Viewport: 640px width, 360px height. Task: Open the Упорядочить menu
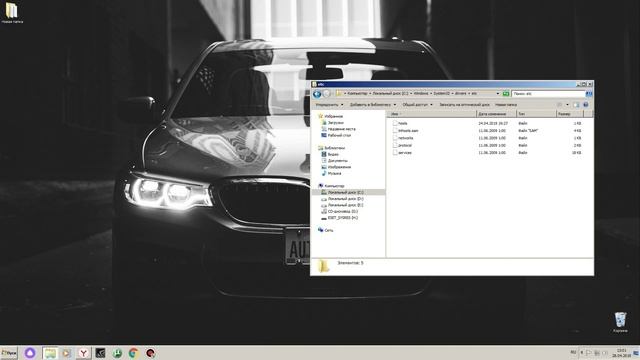pos(329,105)
